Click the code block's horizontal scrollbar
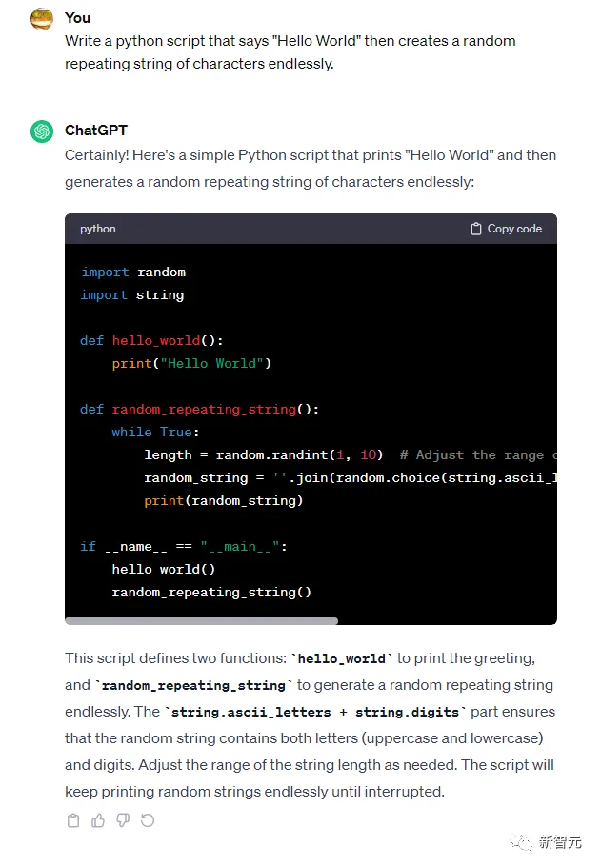 pyautogui.click(x=202, y=621)
